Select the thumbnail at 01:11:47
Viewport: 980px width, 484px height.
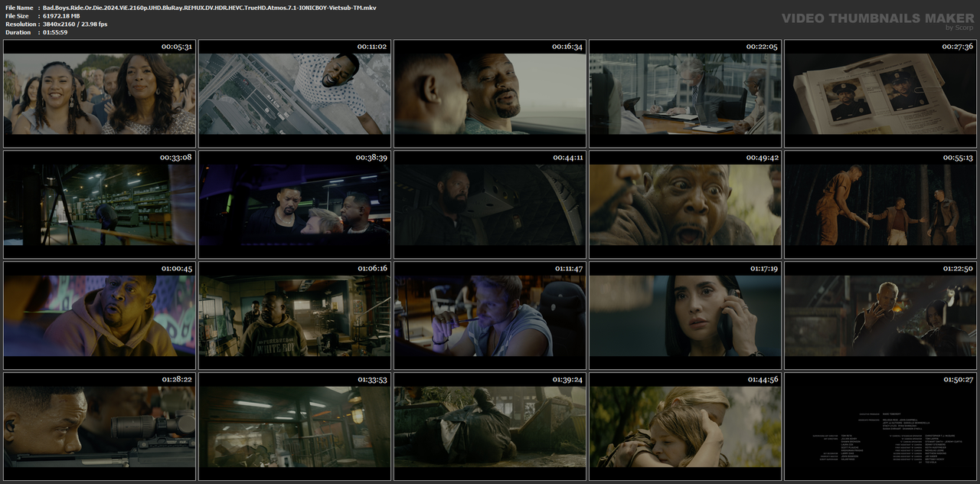(490, 316)
